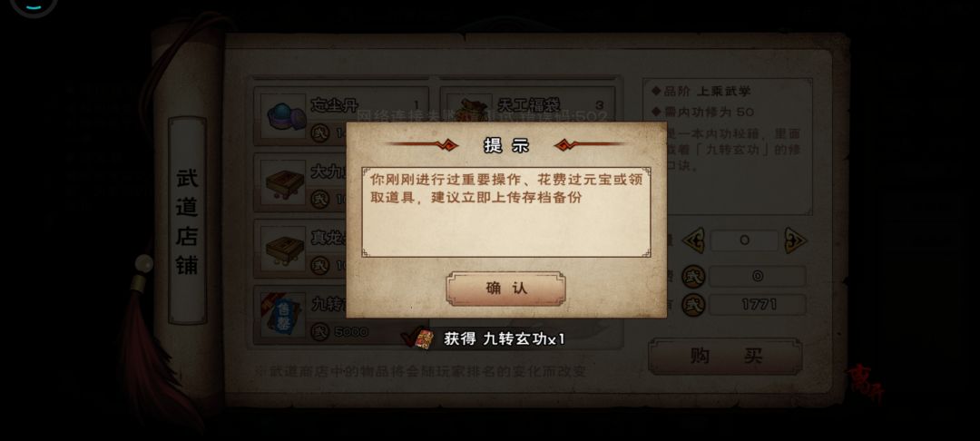
Task: Select the 忘尘丹 pill item icon
Action: pos(283,115)
